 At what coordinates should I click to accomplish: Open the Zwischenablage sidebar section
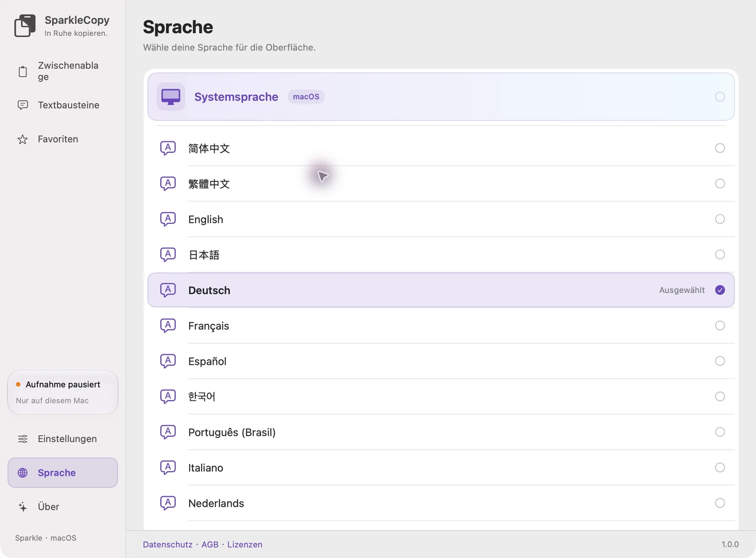pyautogui.click(x=63, y=71)
